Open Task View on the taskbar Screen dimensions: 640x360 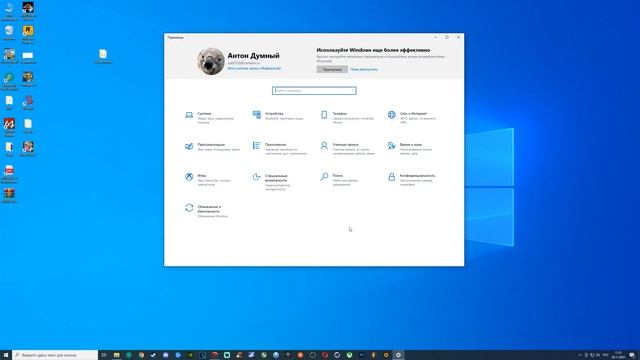click(104, 355)
